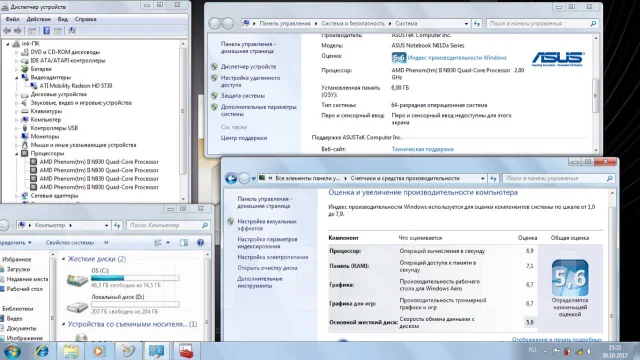Select the OS (C:) drive
This screenshot has height=360, width=640.
(x=122, y=278)
